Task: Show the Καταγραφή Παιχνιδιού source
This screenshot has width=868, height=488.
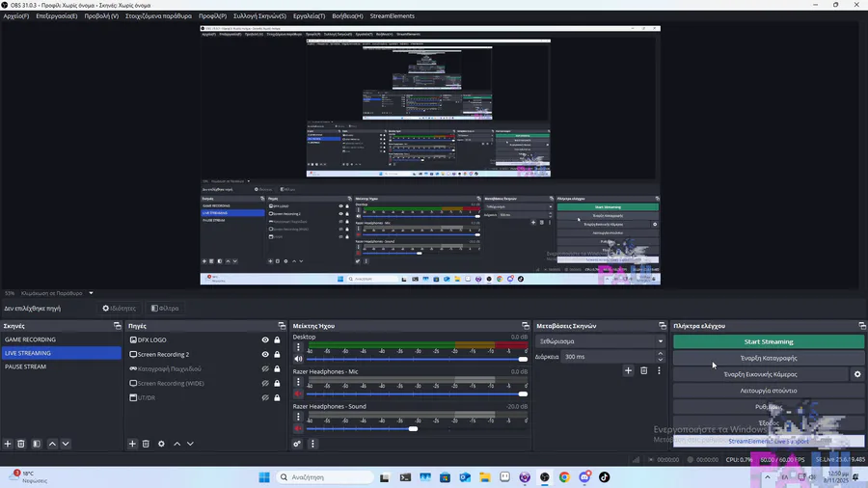Action: click(x=265, y=369)
